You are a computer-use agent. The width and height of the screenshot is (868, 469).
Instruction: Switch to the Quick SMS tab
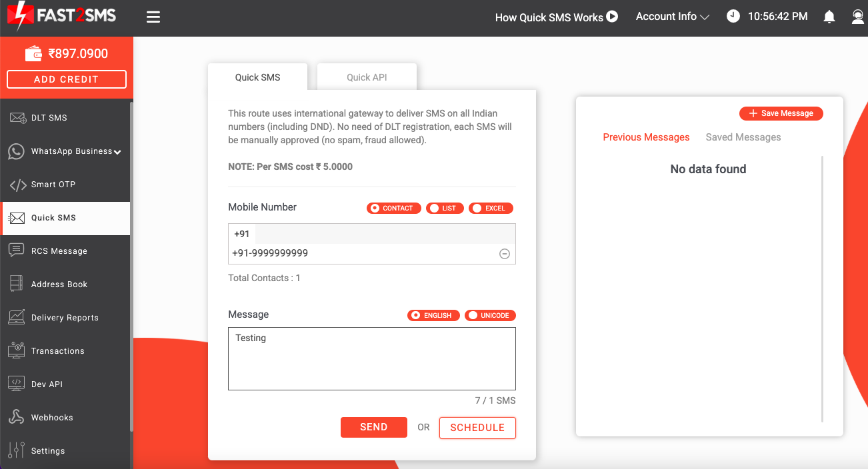[x=257, y=77]
